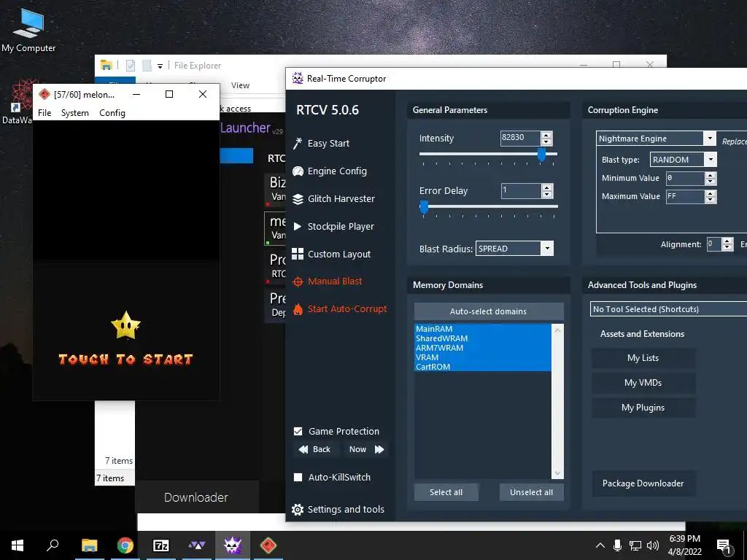Select VRAM memory domain
747x560 pixels.
tap(483, 357)
